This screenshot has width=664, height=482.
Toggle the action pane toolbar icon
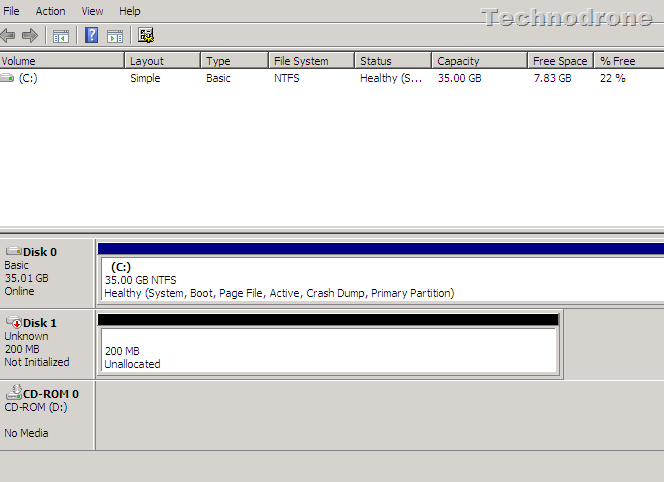click(x=115, y=36)
